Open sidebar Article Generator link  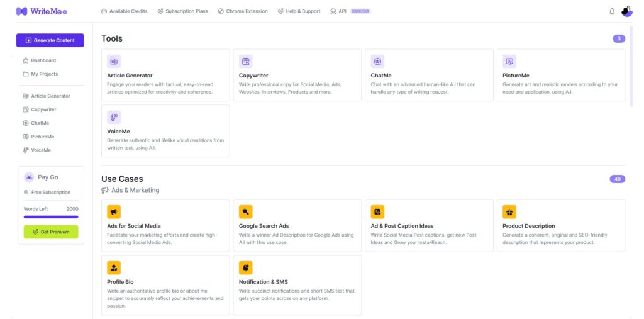pos(47,96)
